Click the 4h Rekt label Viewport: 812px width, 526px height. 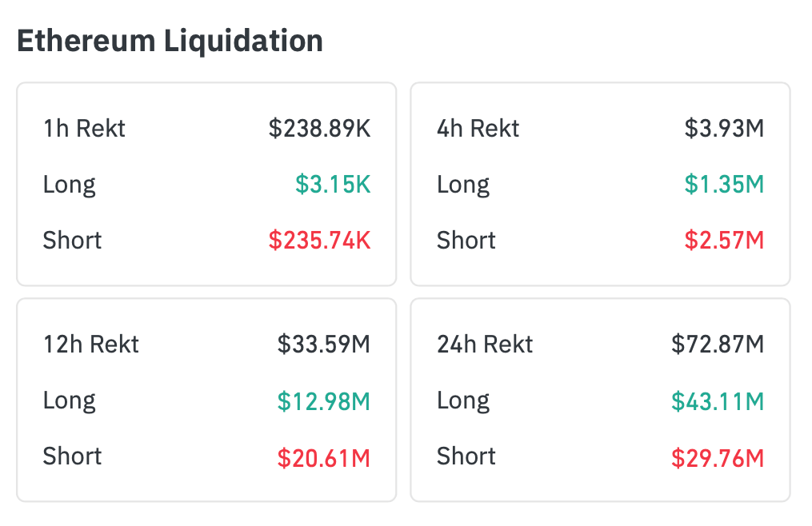tap(478, 129)
